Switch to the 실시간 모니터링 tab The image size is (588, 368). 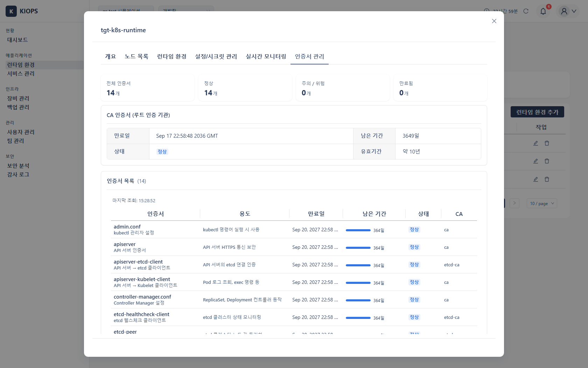coord(266,56)
